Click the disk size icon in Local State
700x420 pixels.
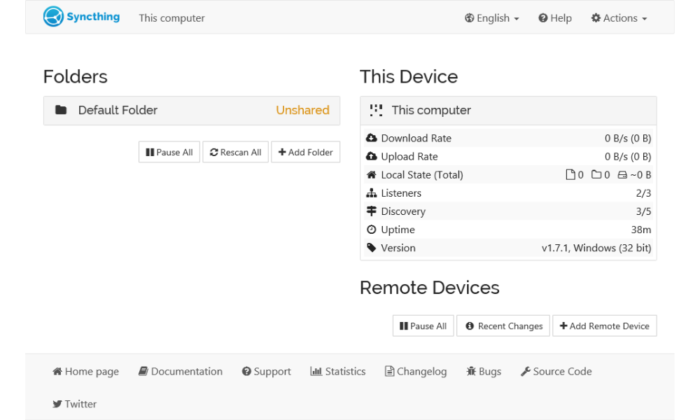coord(622,175)
